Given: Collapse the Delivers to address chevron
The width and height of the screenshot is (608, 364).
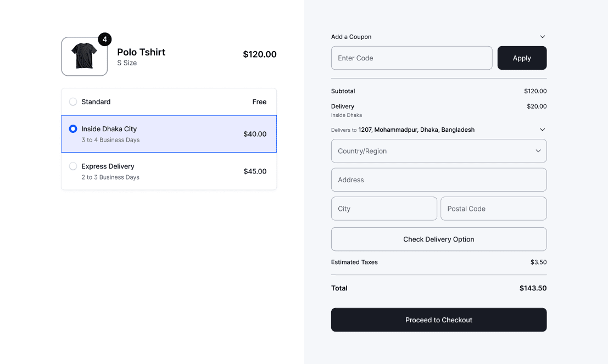Looking at the screenshot, I should click(x=543, y=130).
